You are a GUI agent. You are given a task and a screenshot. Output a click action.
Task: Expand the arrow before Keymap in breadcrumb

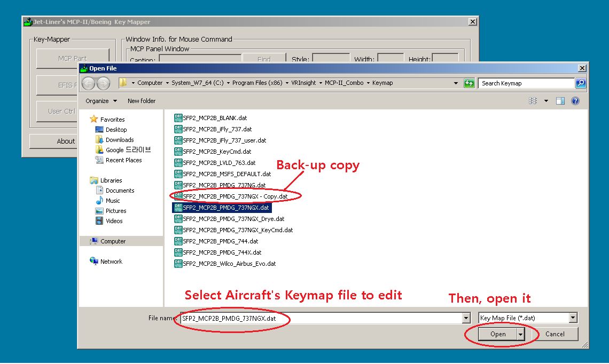[x=368, y=83]
